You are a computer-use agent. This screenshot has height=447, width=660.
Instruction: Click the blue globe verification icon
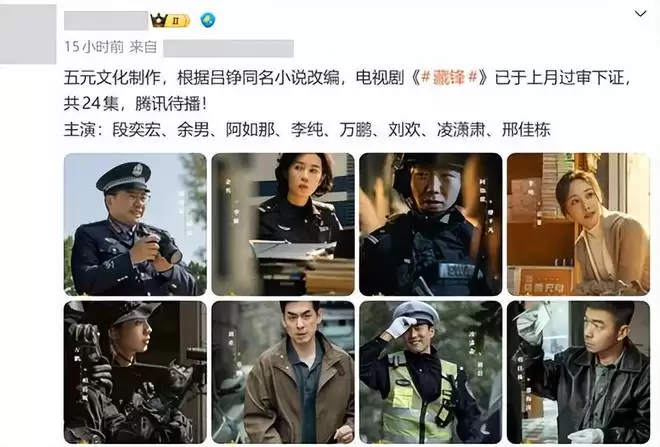(208, 20)
